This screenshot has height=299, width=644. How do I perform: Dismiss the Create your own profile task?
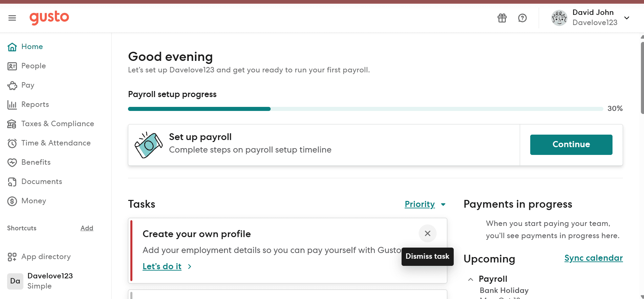click(428, 233)
